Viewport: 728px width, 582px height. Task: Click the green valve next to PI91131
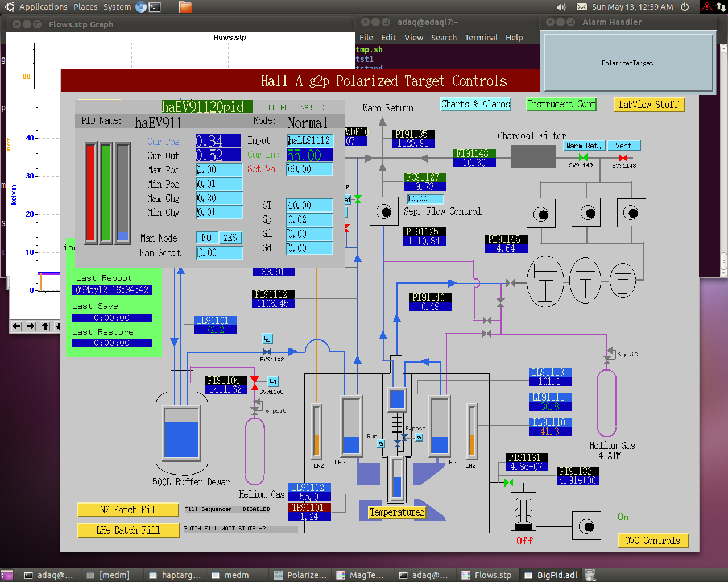[508, 483]
